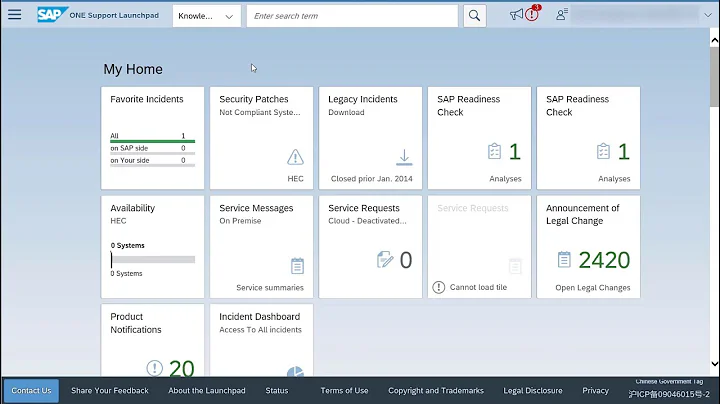This screenshot has width=720, height=404.
Task: Click the ONE Support Launchpad title
Action: coord(114,15)
